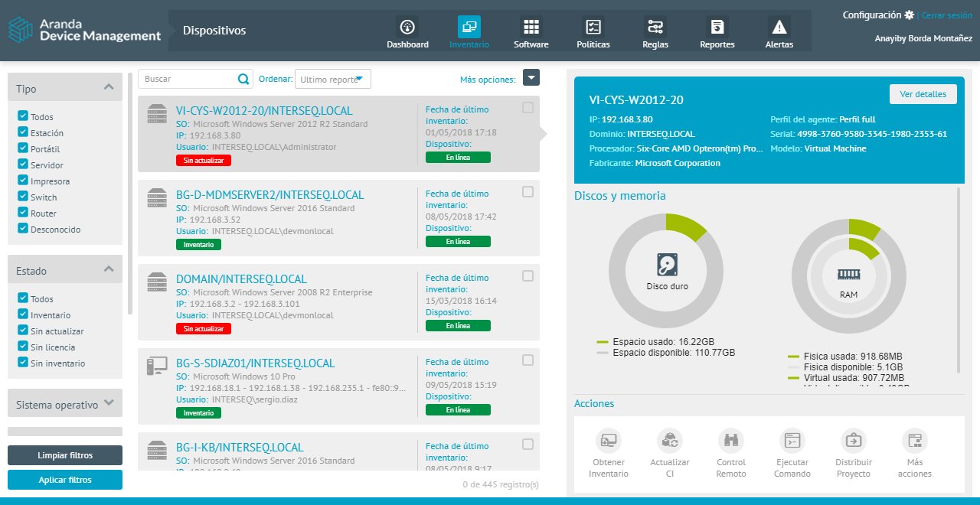Open the Alertas section
Screen dimensions: 980x505
(x=779, y=31)
